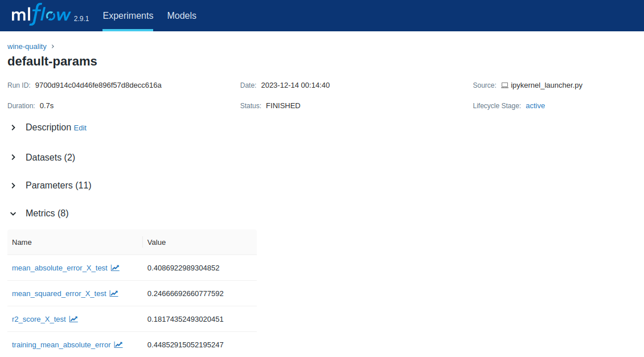Viewport: 644px width, 357px height.
Task: Go back to wine-quality experiment
Action: point(27,47)
